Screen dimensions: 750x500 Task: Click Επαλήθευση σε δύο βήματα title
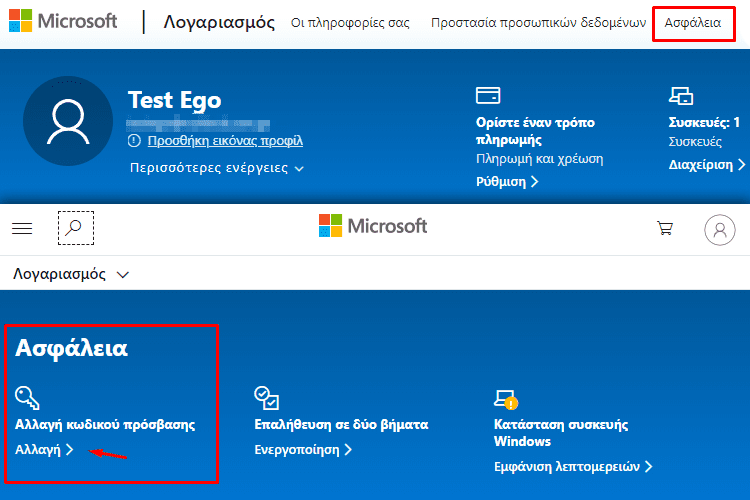point(341,425)
